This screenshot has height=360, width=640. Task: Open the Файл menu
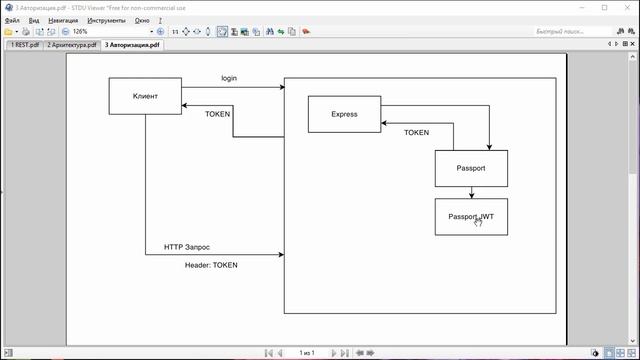pyautogui.click(x=12, y=20)
